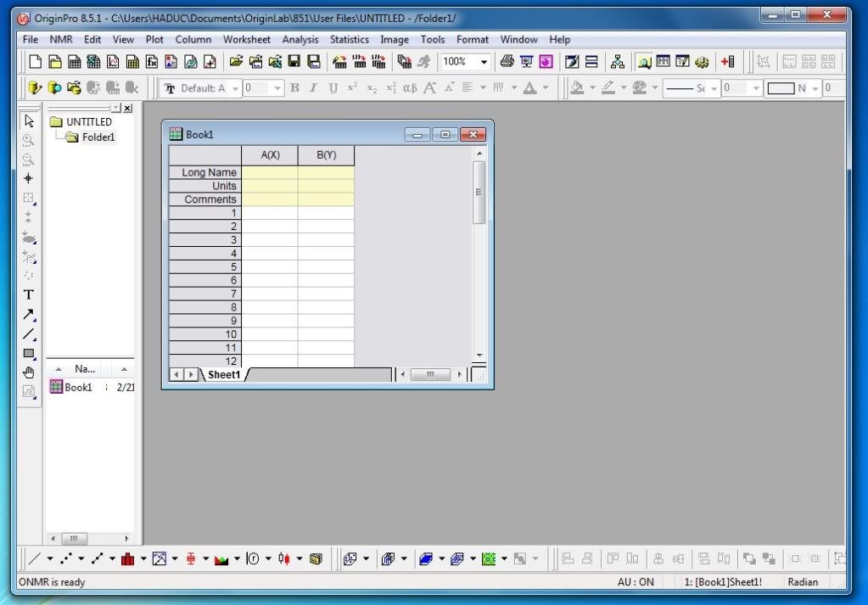The width and height of the screenshot is (868, 605).
Task: Select row 5 header in worksheet
Action: pos(204,266)
